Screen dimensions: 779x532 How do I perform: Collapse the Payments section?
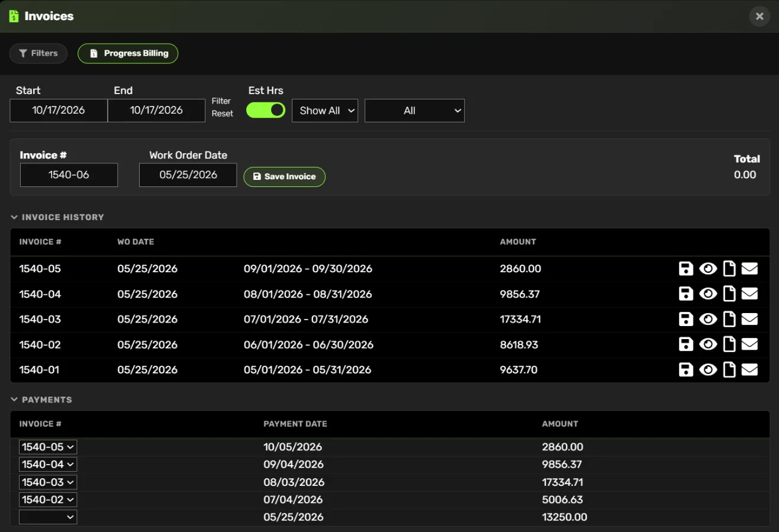[x=41, y=400]
